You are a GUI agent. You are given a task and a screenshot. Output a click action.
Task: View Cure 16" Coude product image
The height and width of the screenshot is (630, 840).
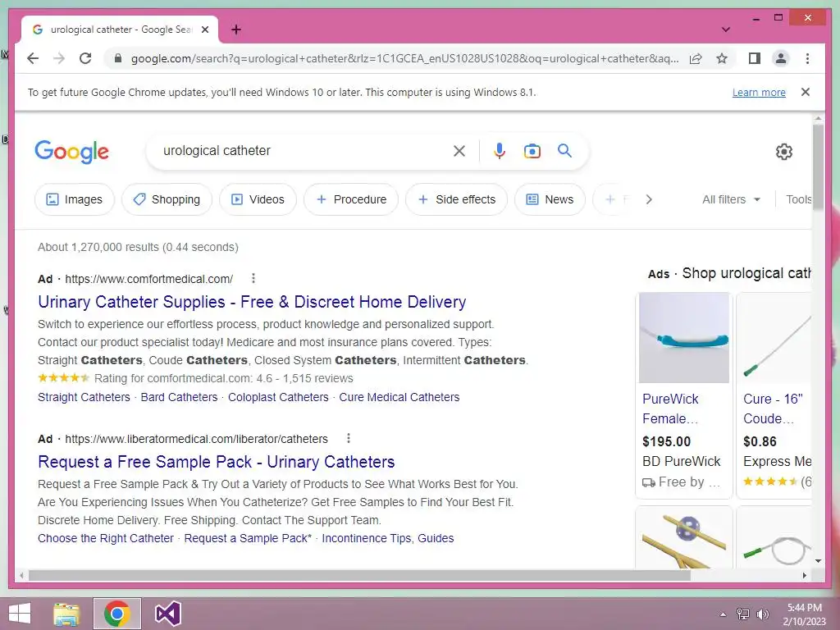[775, 337]
